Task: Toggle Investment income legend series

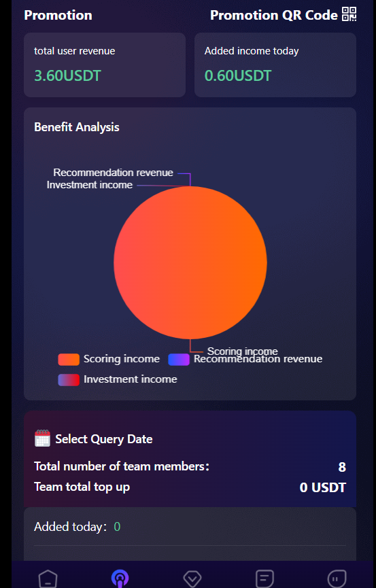Action: (118, 379)
